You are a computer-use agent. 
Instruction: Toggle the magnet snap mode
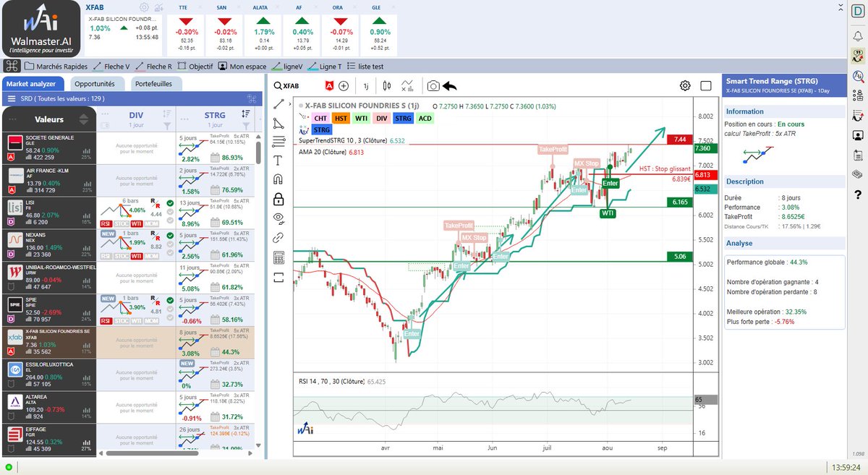(279, 179)
